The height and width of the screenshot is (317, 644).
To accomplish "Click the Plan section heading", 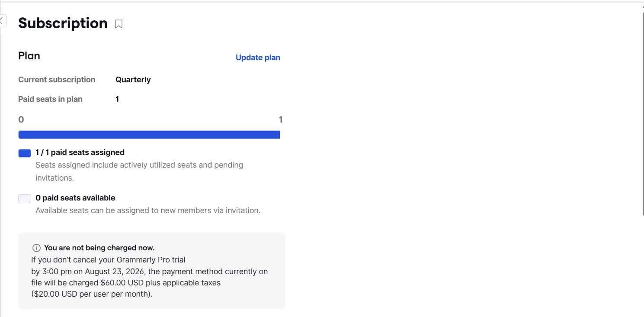I will point(29,56).
